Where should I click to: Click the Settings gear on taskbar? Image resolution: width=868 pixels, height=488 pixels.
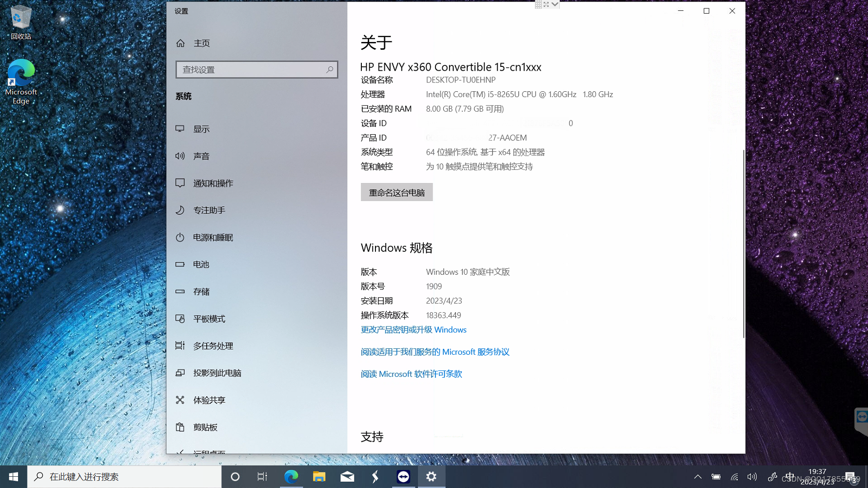432,477
